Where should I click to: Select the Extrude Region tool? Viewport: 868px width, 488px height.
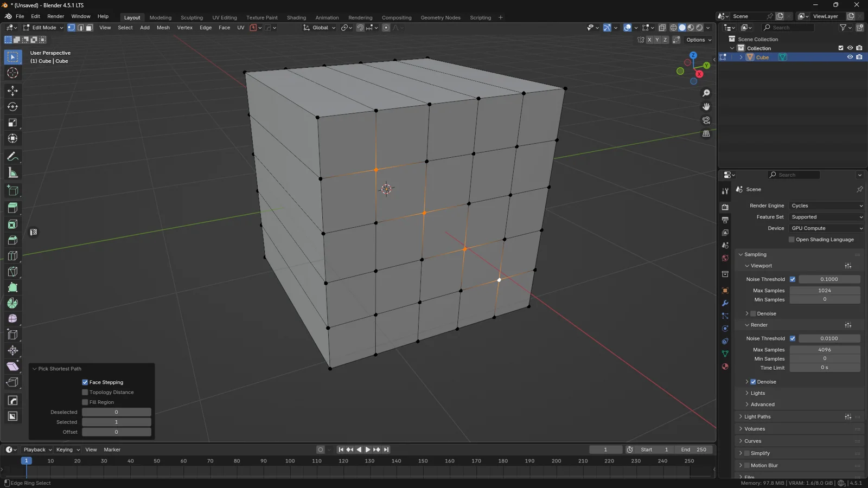point(12,208)
